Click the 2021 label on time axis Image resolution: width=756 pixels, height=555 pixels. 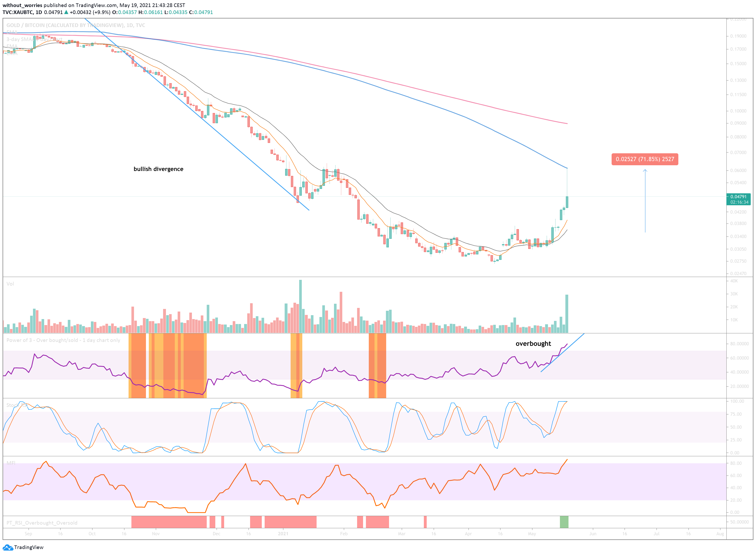283,533
